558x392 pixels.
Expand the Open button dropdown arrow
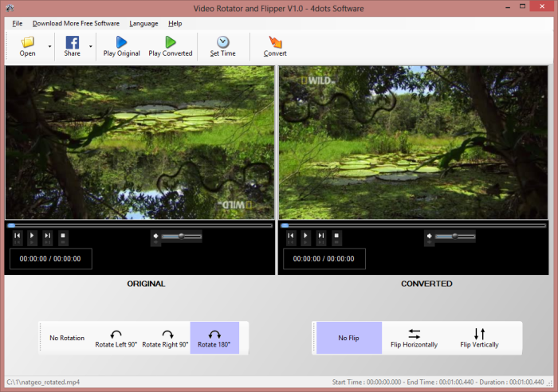coord(49,46)
